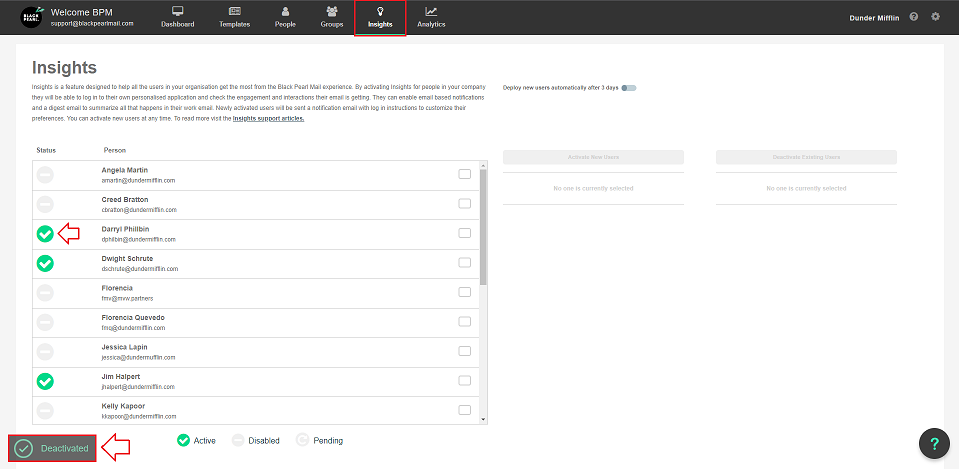Click the green floating help button
This screenshot has height=469, width=959.
tap(934, 443)
